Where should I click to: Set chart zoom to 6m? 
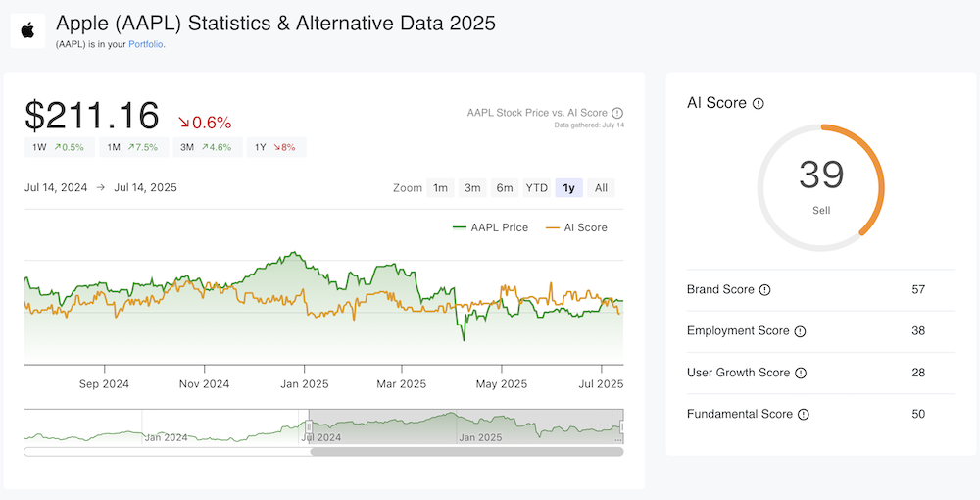point(504,188)
